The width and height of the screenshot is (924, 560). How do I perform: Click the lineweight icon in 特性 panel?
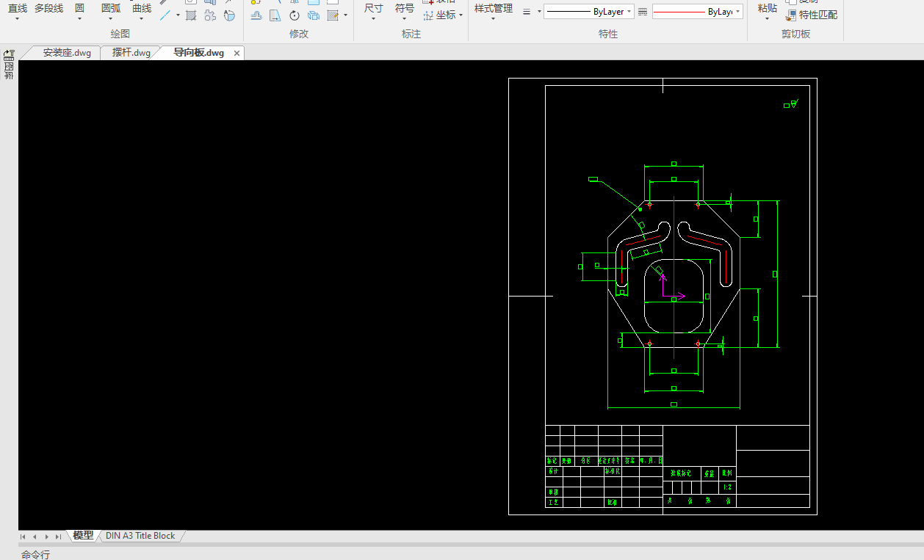point(527,12)
